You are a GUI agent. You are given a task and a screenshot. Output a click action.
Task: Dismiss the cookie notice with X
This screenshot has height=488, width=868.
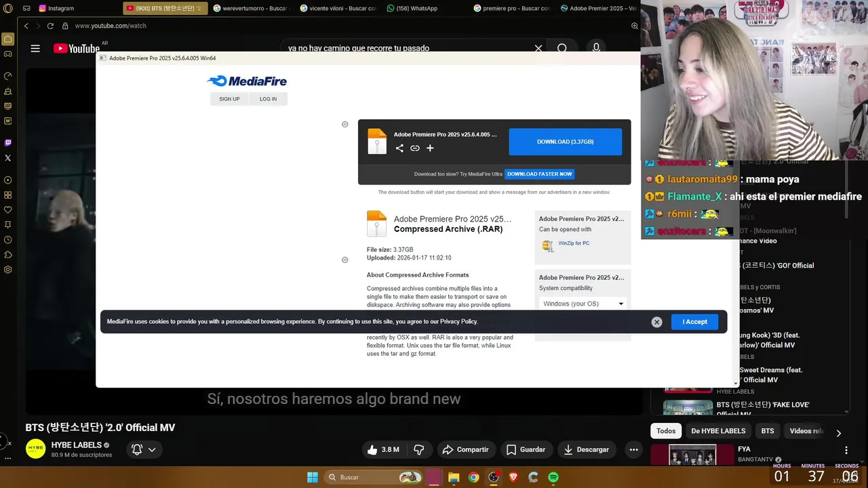coord(656,322)
